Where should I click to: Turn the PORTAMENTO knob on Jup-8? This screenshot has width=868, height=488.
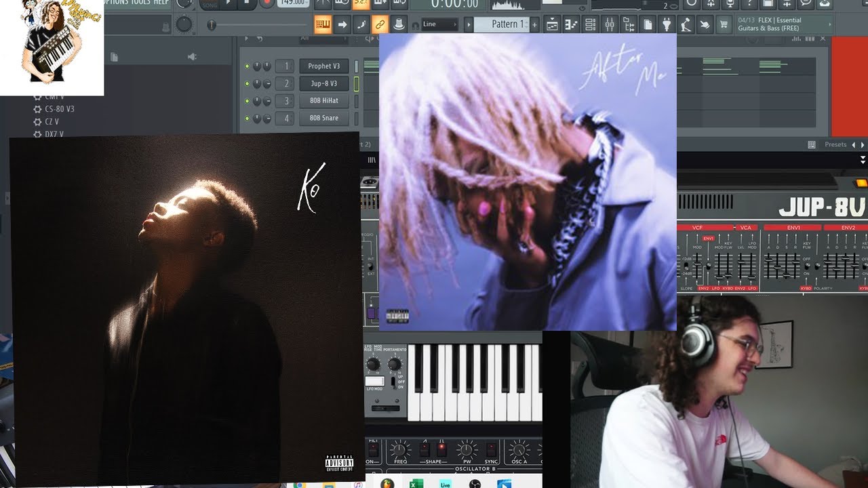(394, 365)
